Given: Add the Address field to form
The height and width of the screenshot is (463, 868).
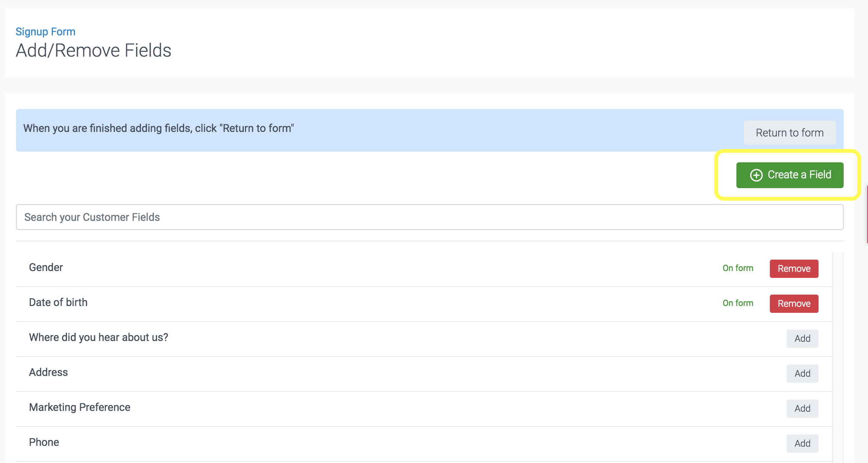Looking at the screenshot, I should (x=802, y=374).
